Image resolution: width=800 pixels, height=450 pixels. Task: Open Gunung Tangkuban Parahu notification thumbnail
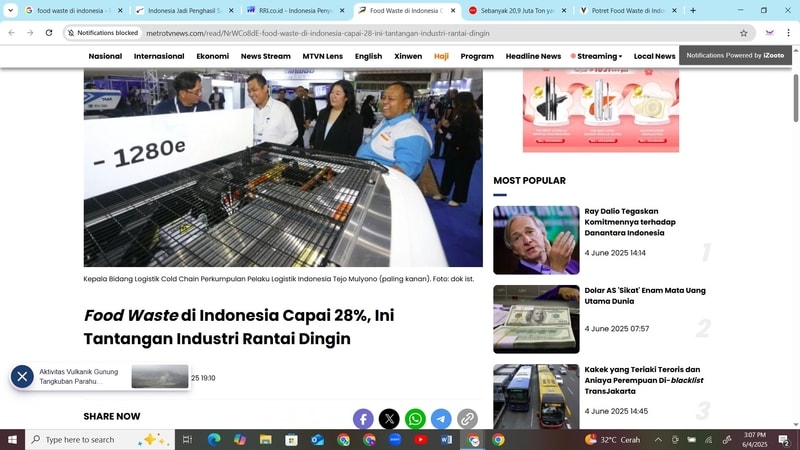pos(160,377)
